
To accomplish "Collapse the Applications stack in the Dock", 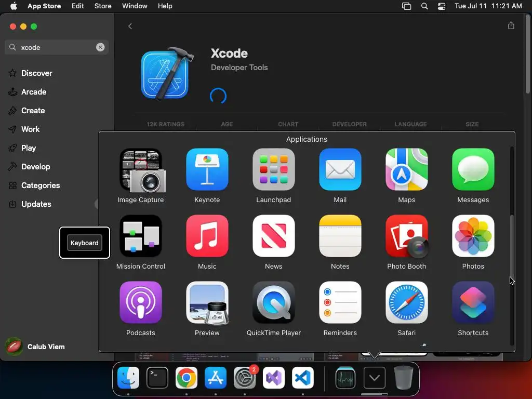I will tap(375, 378).
